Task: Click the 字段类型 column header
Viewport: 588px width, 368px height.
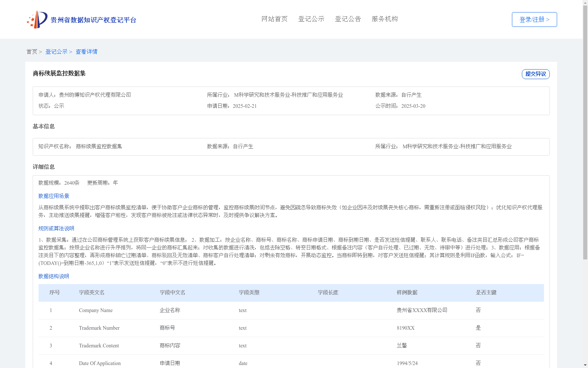Action: click(249, 293)
